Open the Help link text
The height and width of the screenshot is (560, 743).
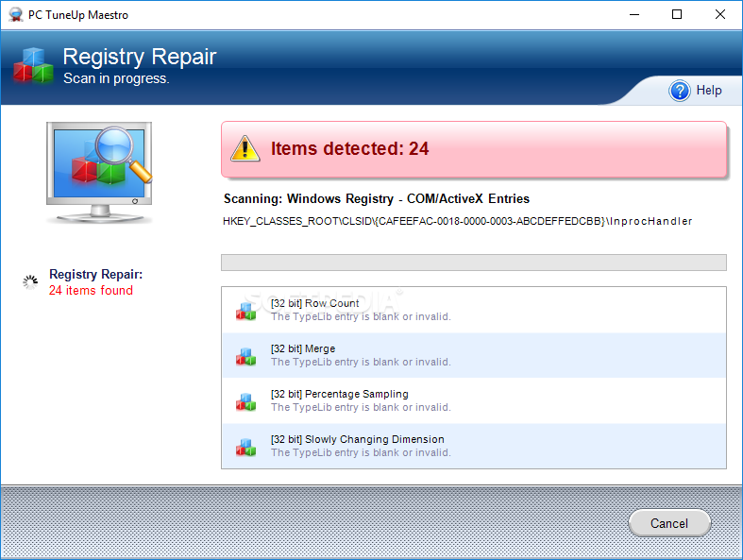(709, 90)
